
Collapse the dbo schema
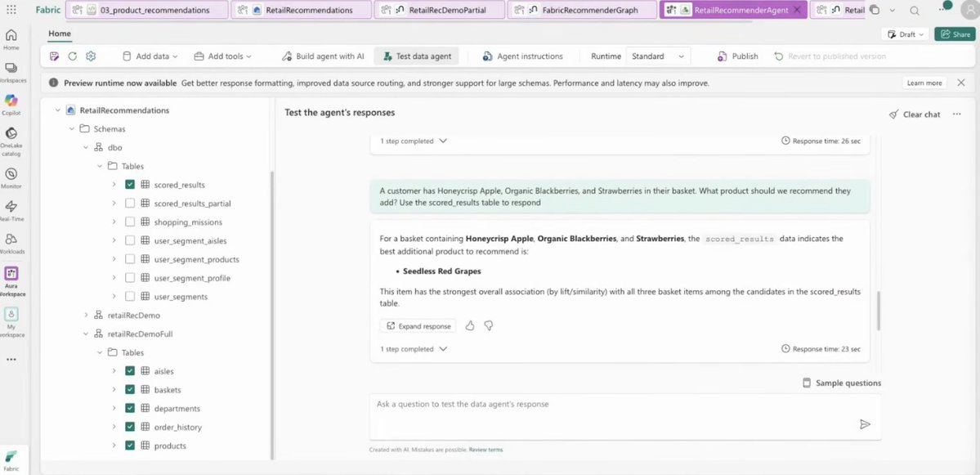tap(86, 147)
